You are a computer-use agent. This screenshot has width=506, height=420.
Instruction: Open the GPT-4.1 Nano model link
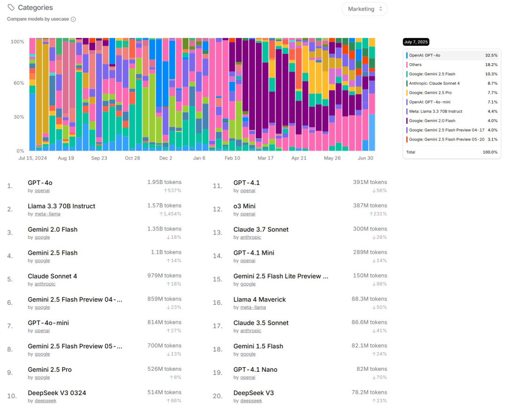click(255, 369)
